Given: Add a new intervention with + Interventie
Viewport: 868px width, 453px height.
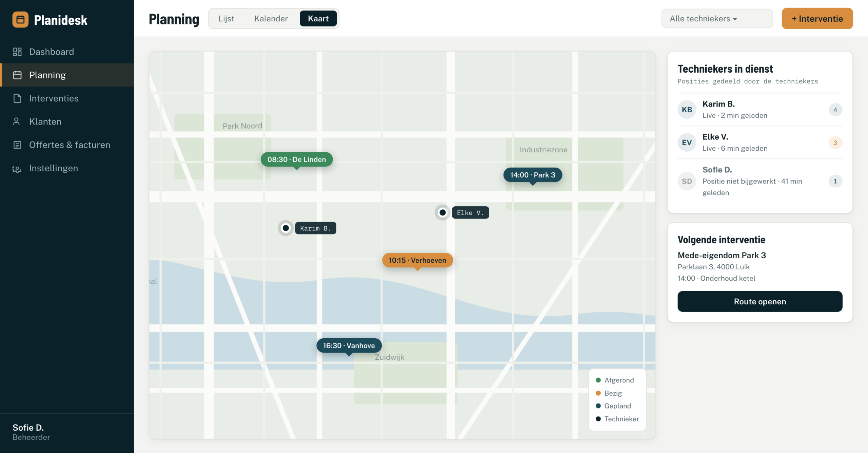Looking at the screenshot, I should [x=817, y=19].
